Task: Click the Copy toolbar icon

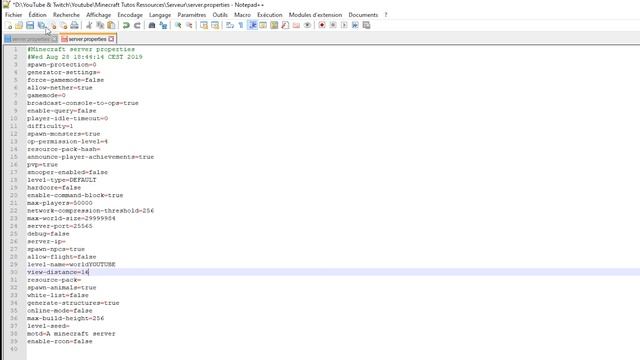Action: pos(100,25)
